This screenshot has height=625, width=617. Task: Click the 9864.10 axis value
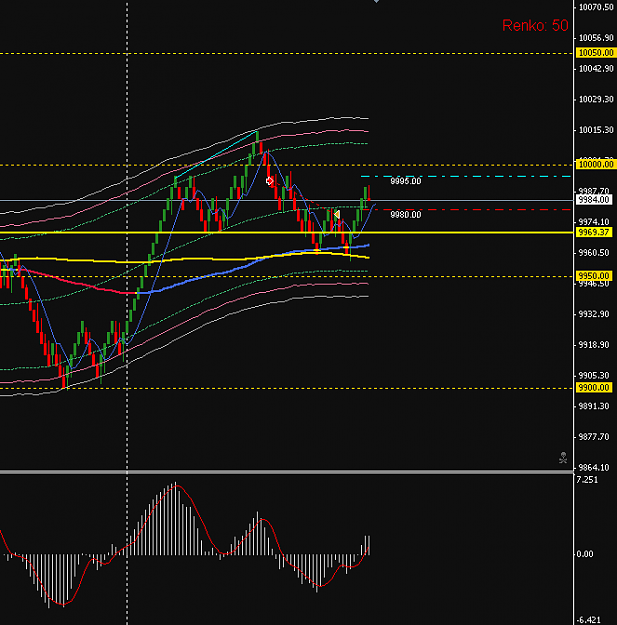[594, 468]
